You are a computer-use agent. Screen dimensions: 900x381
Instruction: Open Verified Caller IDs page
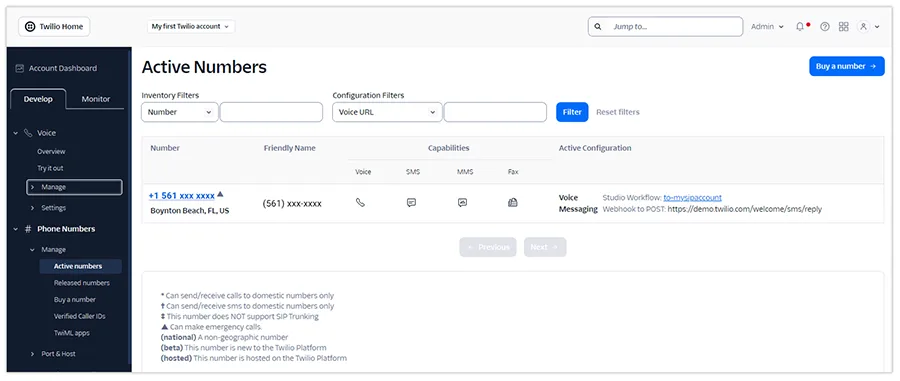79,316
